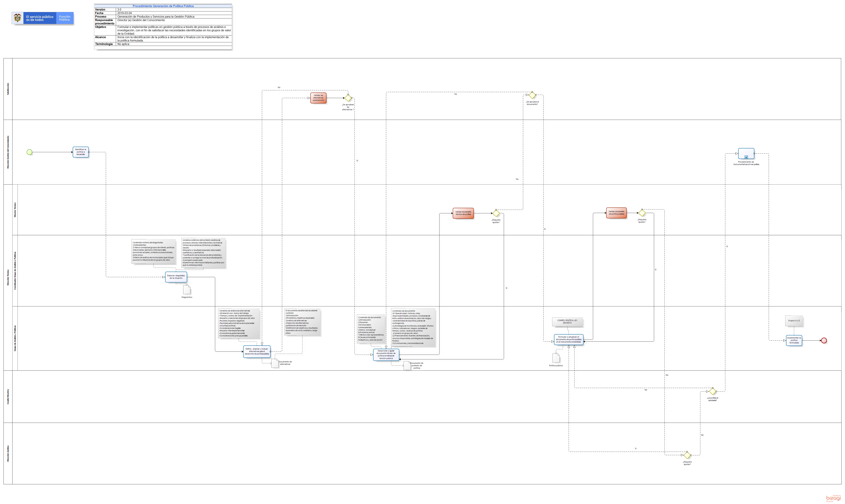Click the ¿Se aprueba el documento? gateway diamond
The width and height of the screenshot is (845, 504).
point(532,95)
